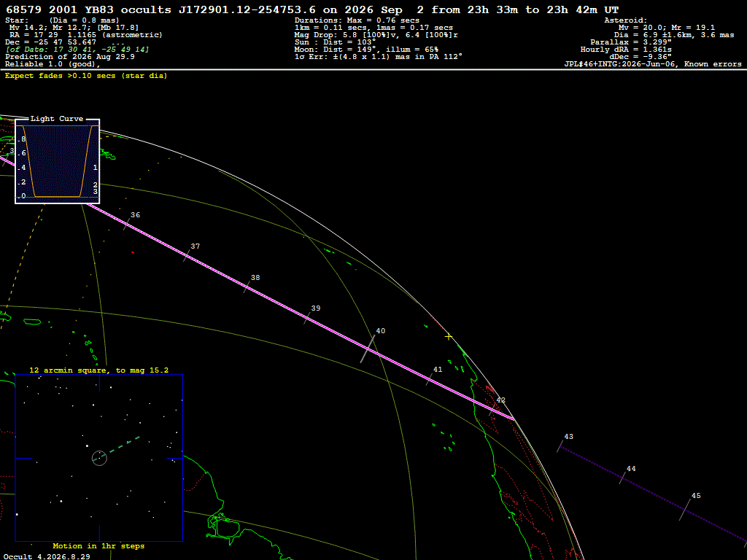Click the 38 minute marker on the track
This screenshot has height=560, width=747.
tap(248, 285)
